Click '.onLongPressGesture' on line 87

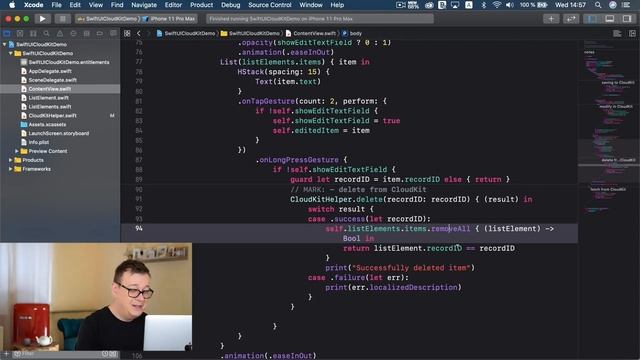click(x=297, y=160)
